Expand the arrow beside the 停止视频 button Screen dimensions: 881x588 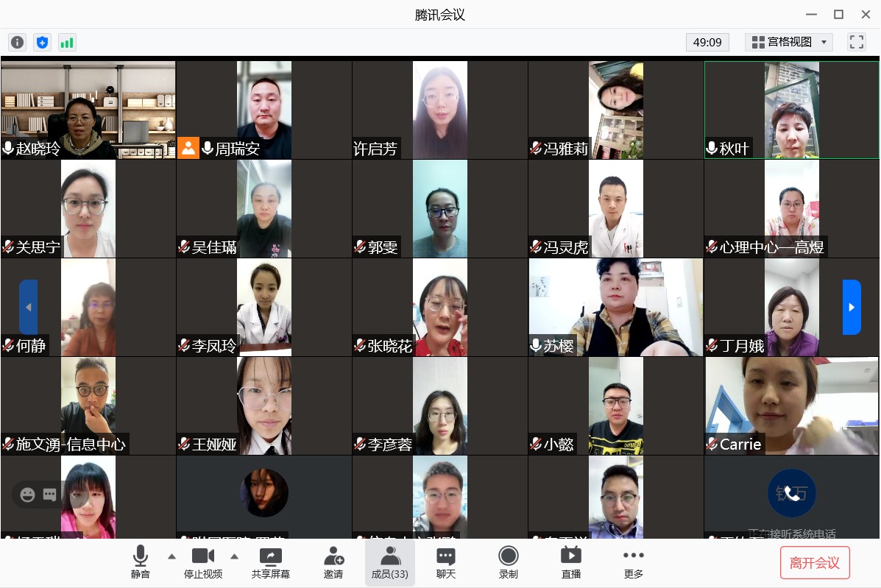pos(235,556)
